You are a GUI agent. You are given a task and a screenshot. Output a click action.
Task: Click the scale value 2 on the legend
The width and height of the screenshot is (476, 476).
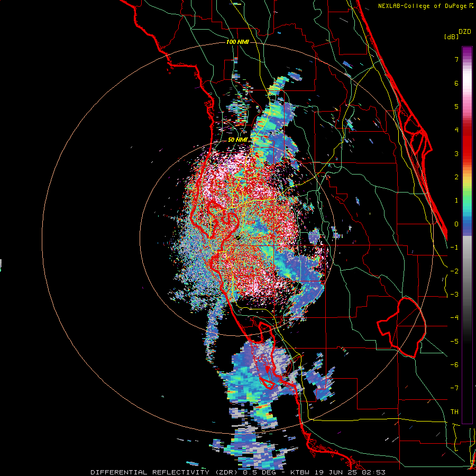(456, 177)
